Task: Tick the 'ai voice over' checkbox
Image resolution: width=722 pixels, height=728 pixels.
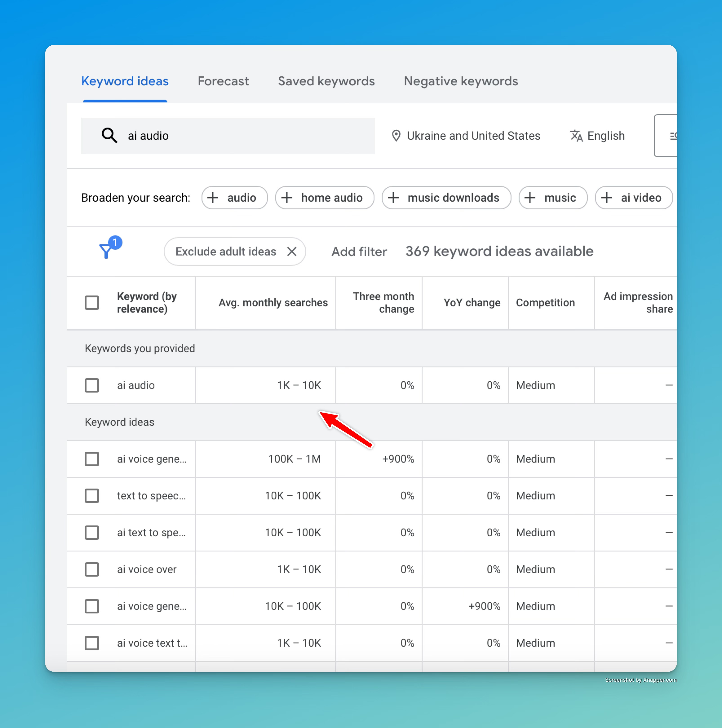Action: tap(92, 569)
